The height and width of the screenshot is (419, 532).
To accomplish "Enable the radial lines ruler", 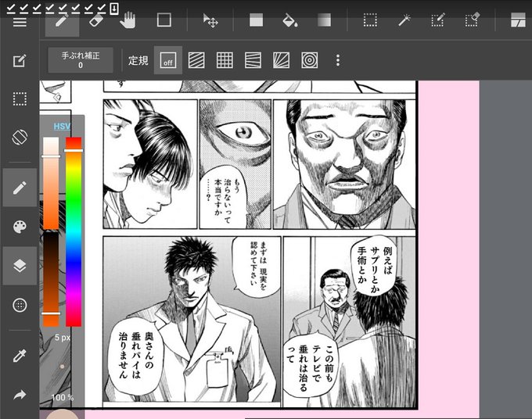I will coord(282,60).
